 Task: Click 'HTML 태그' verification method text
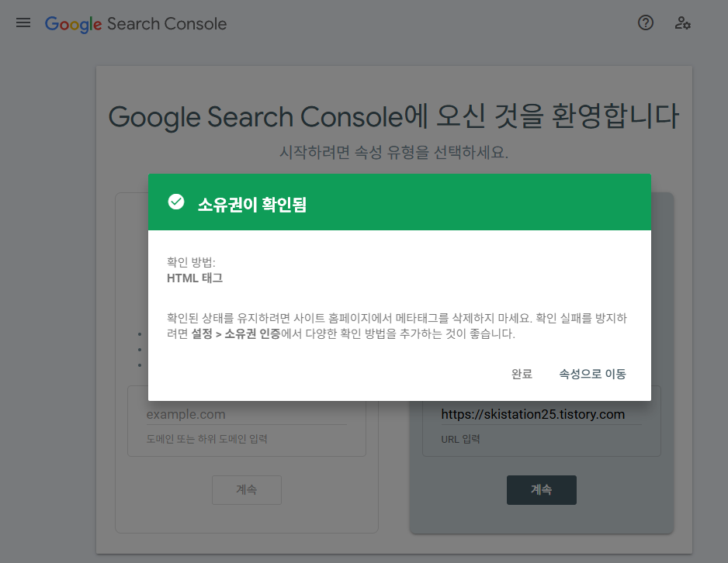195,278
